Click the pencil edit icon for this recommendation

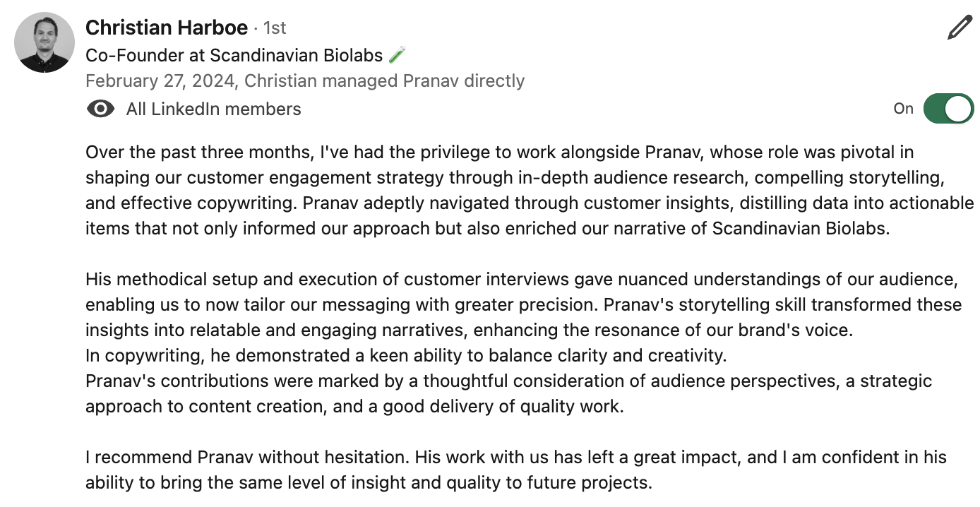960,28
